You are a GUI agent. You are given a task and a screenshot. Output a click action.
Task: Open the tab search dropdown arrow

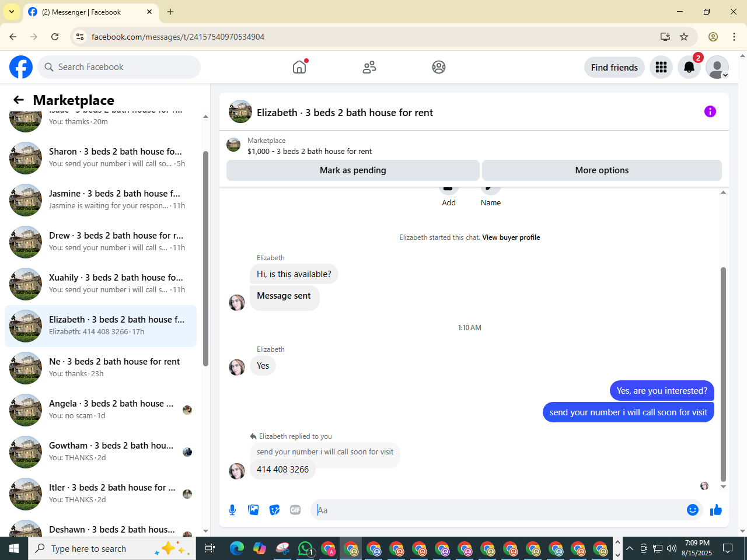[x=12, y=12]
